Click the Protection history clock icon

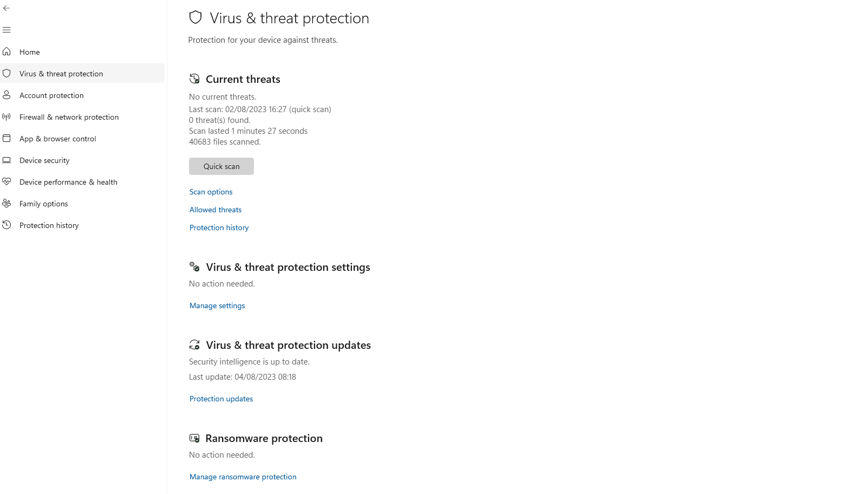[6, 225]
